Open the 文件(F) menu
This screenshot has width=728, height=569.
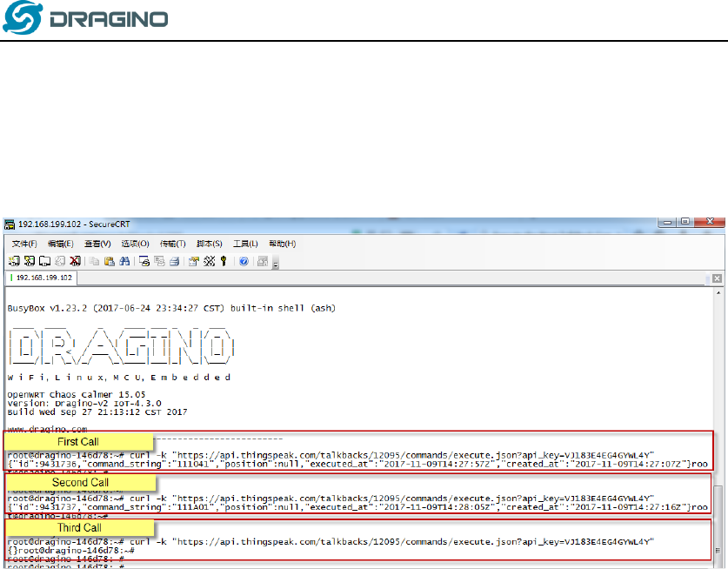24,244
